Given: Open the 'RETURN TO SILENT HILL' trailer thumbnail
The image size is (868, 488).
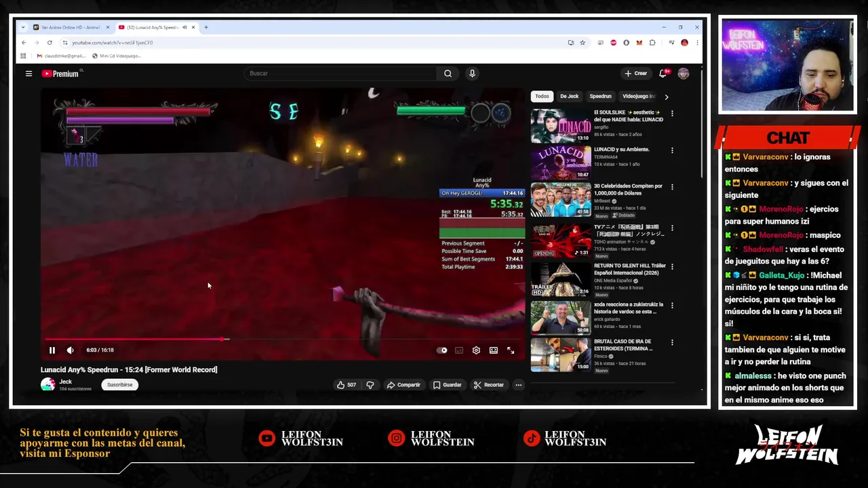Looking at the screenshot, I should (x=561, y=279).
